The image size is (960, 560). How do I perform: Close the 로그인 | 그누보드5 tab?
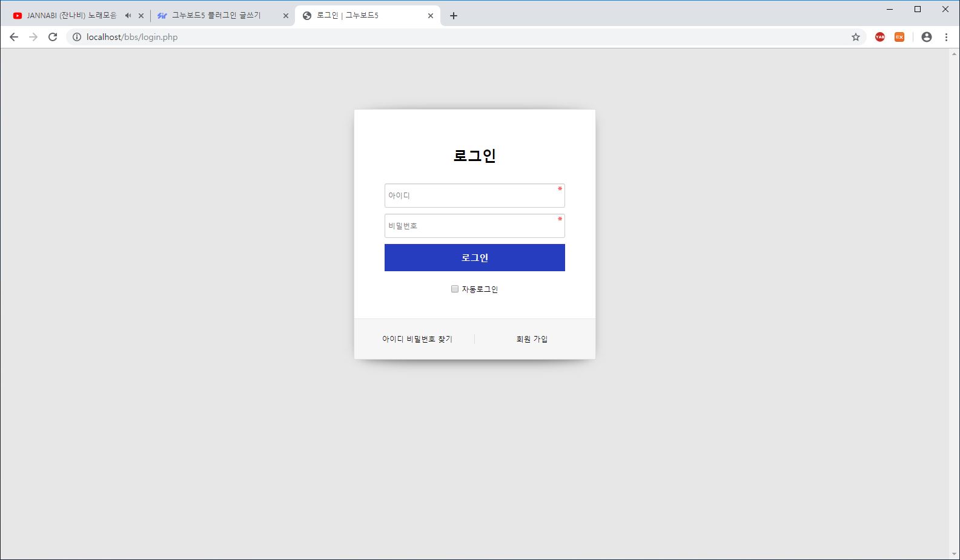click(x=431, y=16)
